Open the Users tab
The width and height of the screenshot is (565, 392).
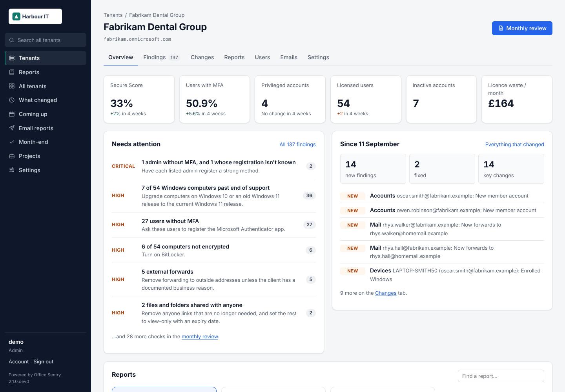[x=262, y=57]
